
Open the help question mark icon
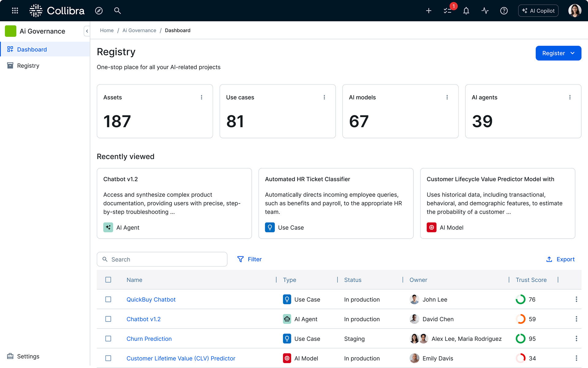point(504,11)
